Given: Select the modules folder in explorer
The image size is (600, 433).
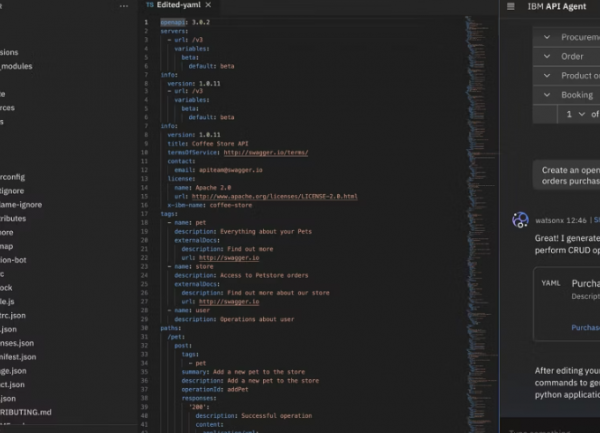Looking at the screenshot, I should coord(16,66).
